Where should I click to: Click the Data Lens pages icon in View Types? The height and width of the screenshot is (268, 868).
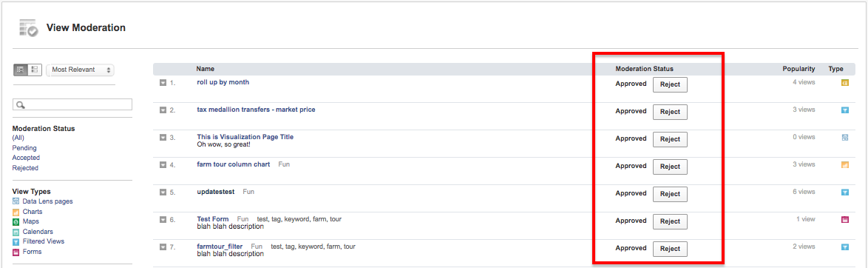(16, 202)
